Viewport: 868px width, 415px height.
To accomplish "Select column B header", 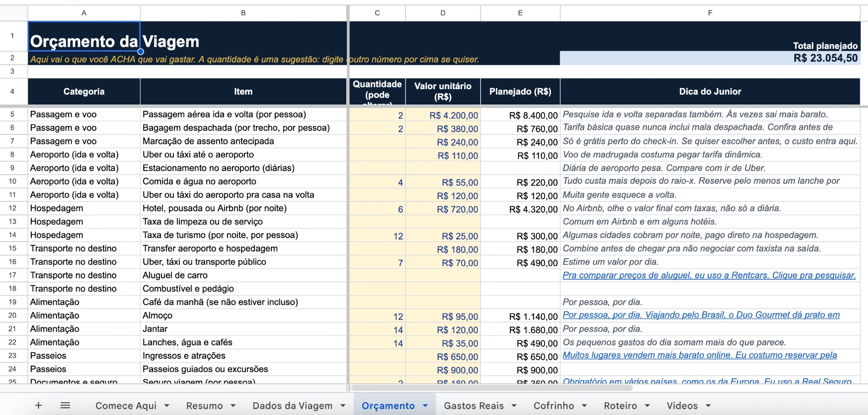I will (x=243, y=13).
